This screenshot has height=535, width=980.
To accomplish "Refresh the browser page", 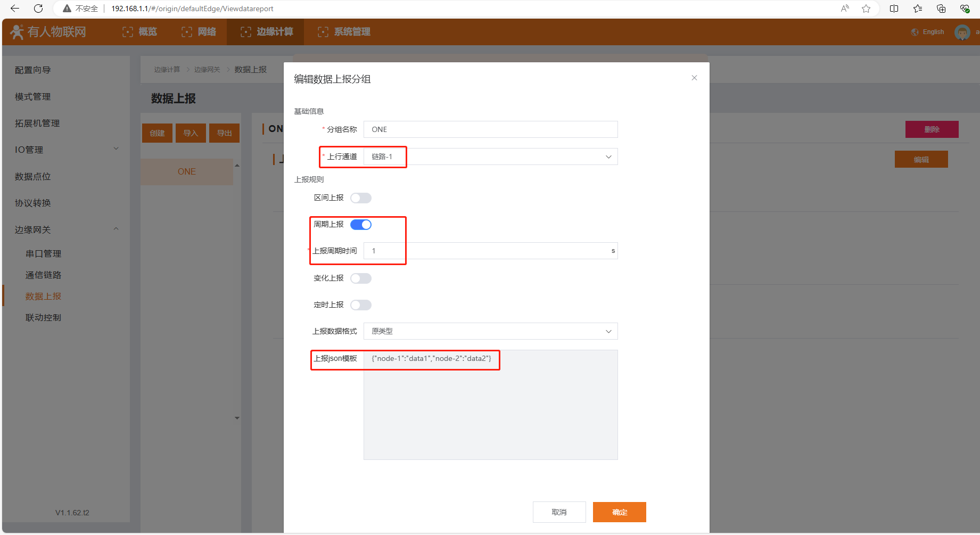I will point(38,9).
